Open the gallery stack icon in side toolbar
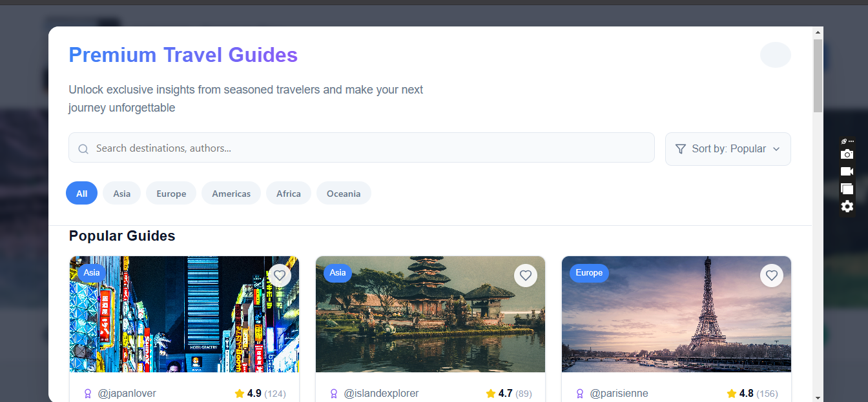The height and width of the screenshot is (402, 868). click(x=847, y=189)
